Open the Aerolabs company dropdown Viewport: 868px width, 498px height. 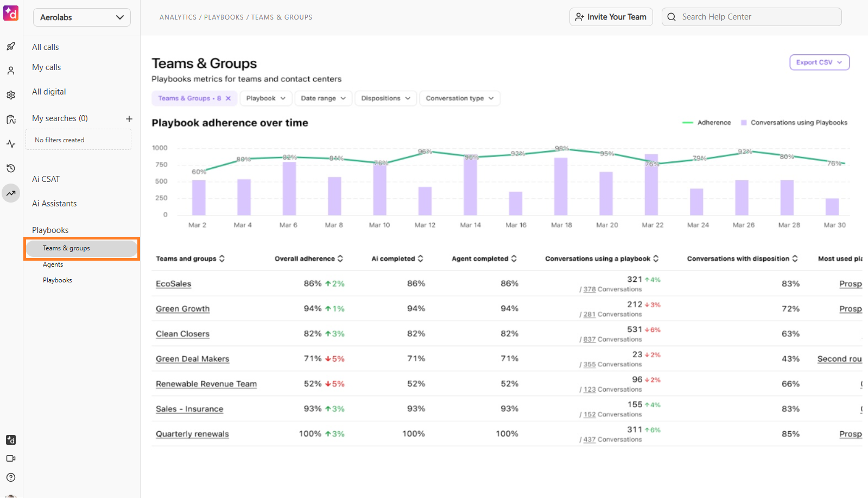(82, 17)
